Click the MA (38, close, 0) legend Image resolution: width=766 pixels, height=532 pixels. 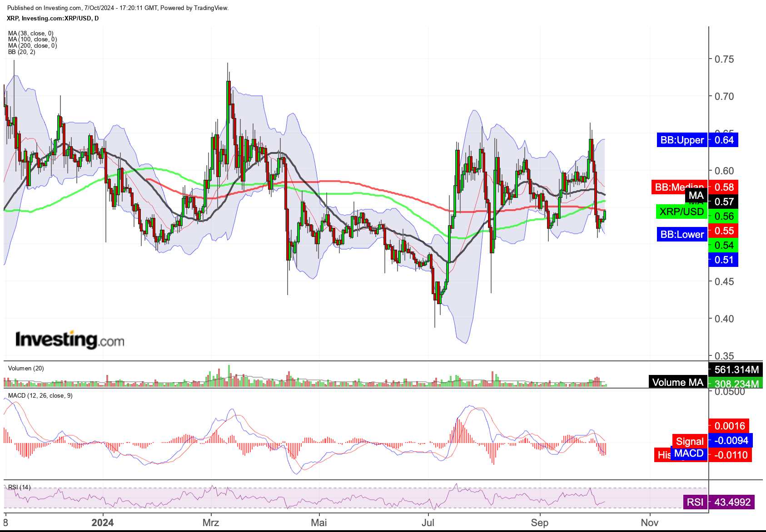pos(30,33)
